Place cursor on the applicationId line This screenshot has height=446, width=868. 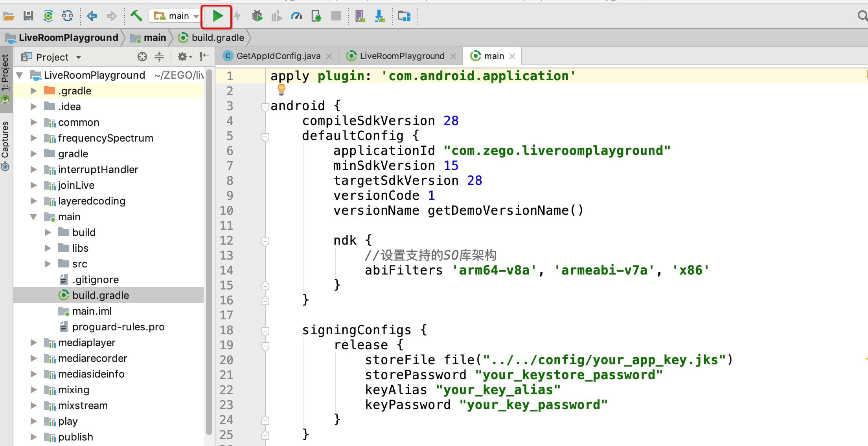coord(502,151)
